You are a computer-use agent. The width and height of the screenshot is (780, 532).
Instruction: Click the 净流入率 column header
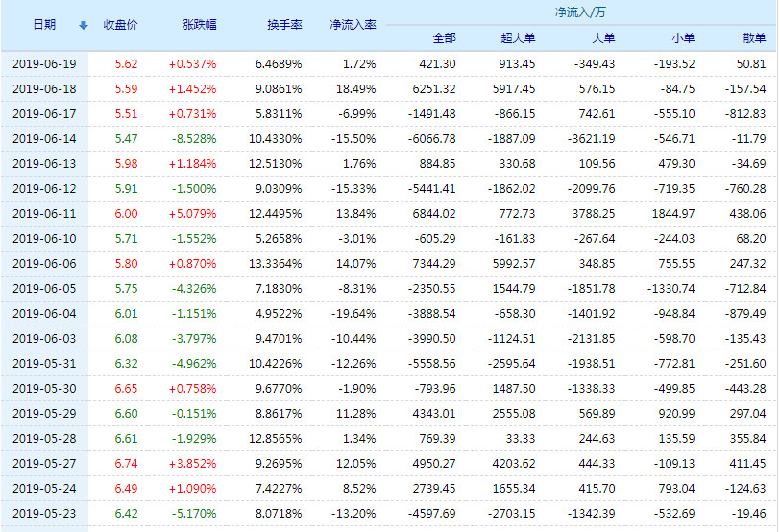(x=353, y=24)
